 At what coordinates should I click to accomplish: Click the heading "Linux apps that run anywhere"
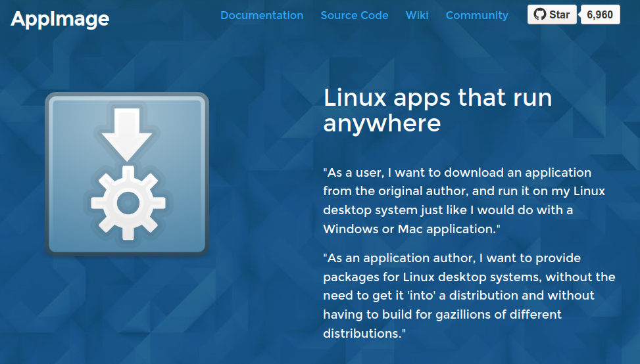pyautogui.click(x=437, y=110)
